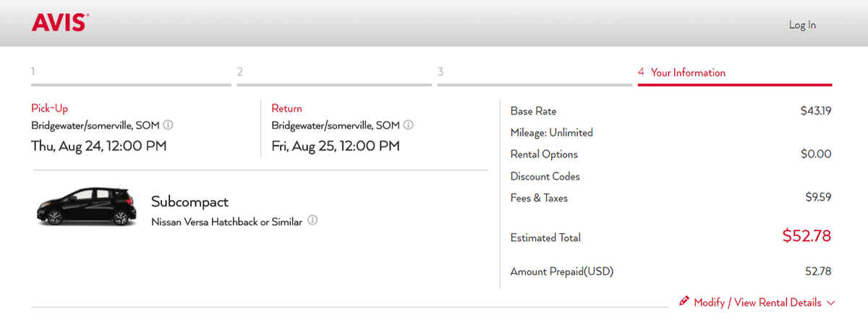Click the Rental Options label
This screenshot has height=323, width=868.
pos(544,154)
